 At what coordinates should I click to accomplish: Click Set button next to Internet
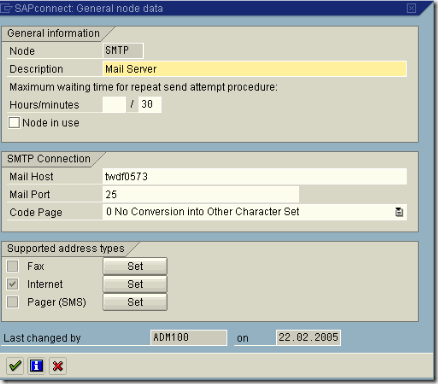click(135, 284)
